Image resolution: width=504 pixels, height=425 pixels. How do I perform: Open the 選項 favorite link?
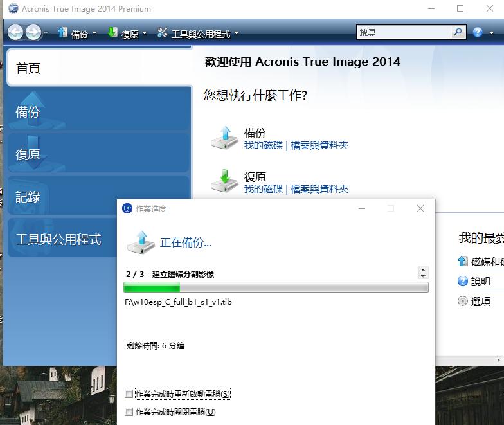coord(481,302)
